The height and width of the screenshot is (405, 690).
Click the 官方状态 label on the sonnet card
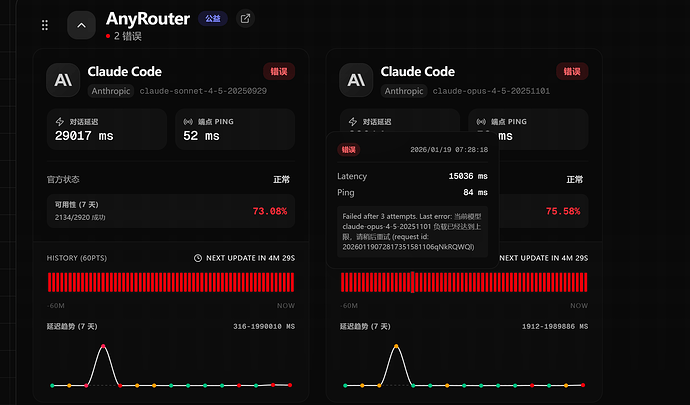[63, 179]
